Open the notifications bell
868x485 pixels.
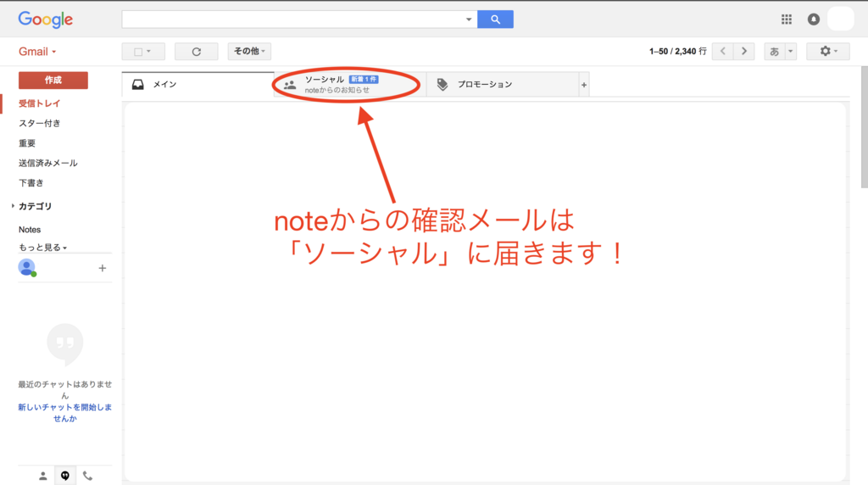(x=813, y=20)
